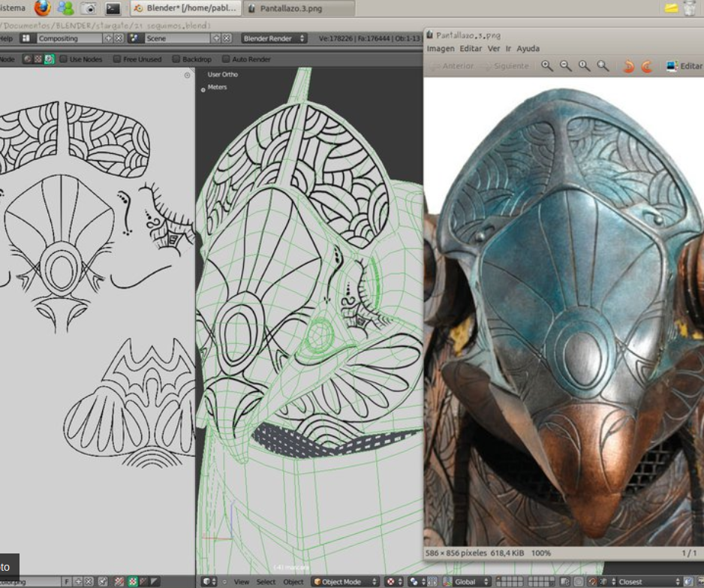Enable the Free Unused checkbox
Viewport: 704px width, 588px height.
(x=117, y=59)
